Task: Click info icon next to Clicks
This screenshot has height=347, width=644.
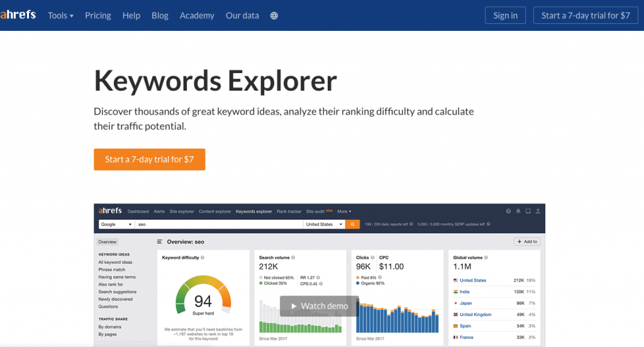Action: (x=372, y=258)
